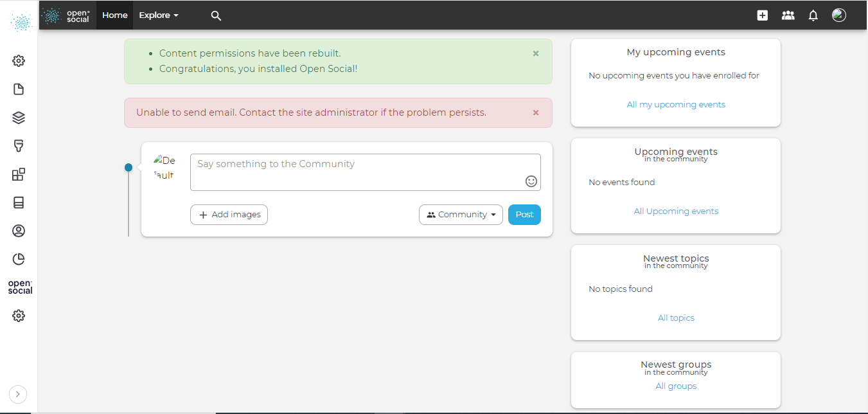Click the content page icon in the sidebar

click(19, 89)
